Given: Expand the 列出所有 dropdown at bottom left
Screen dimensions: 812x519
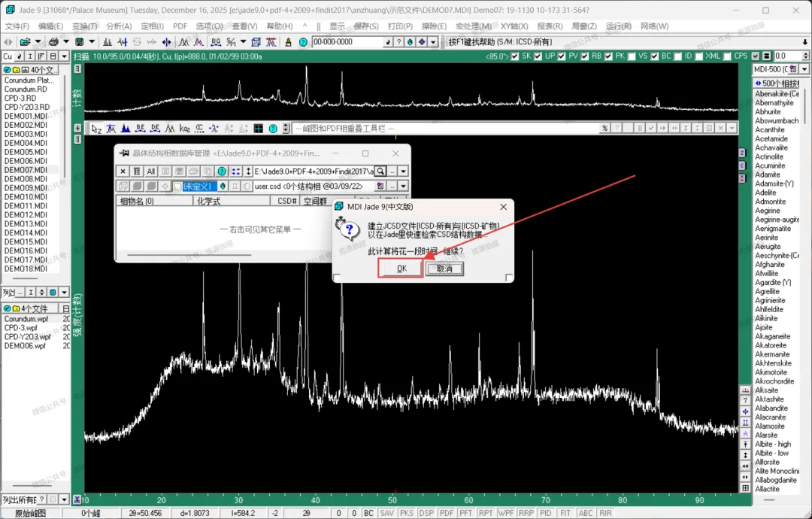Looking at the screenshot, I should pos(64,499).
